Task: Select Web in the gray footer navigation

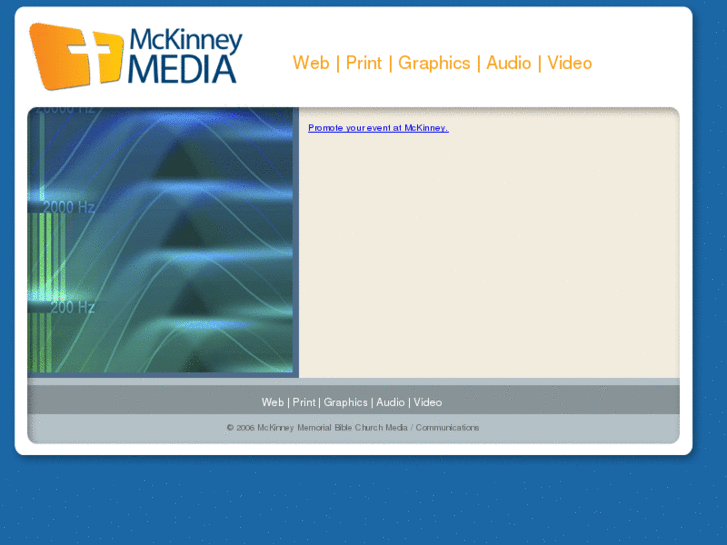Action: 273,402
